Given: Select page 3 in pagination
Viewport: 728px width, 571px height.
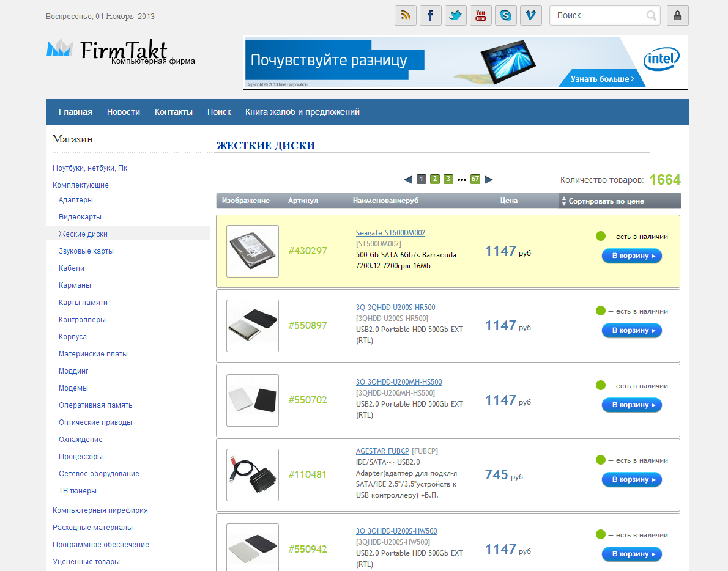Looking at the screenshot, I should pyautogui.click(x=448, y=179).
